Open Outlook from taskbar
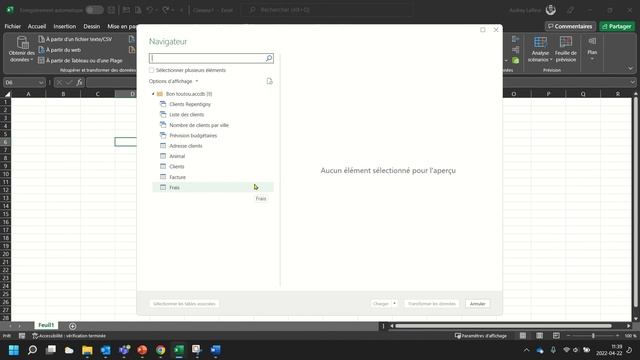The width and height of the screenshot is (640, 360). pos(106,350)
